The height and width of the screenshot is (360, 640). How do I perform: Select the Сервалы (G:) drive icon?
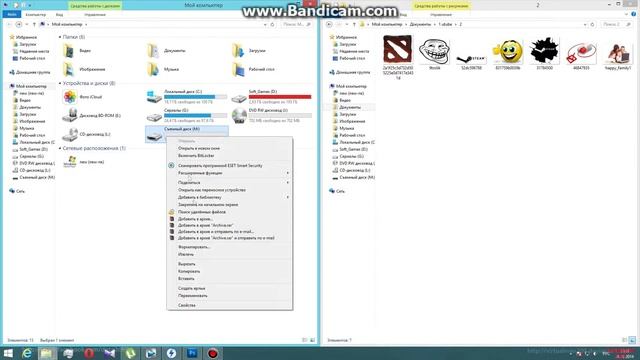tap(154, 117)
